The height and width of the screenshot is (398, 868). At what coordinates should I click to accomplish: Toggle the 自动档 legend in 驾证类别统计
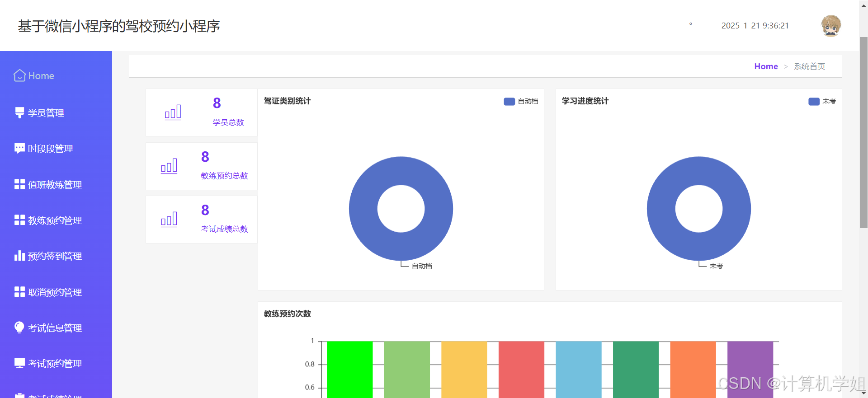[x=521, y=101]
